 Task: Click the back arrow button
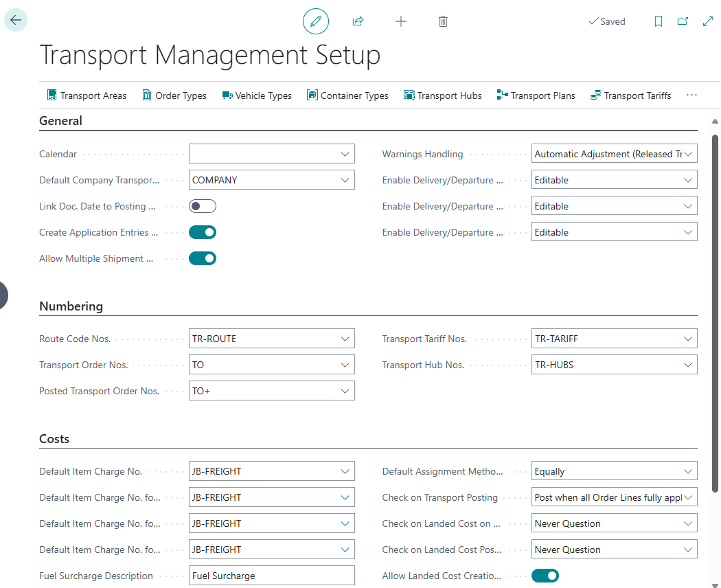16,21
